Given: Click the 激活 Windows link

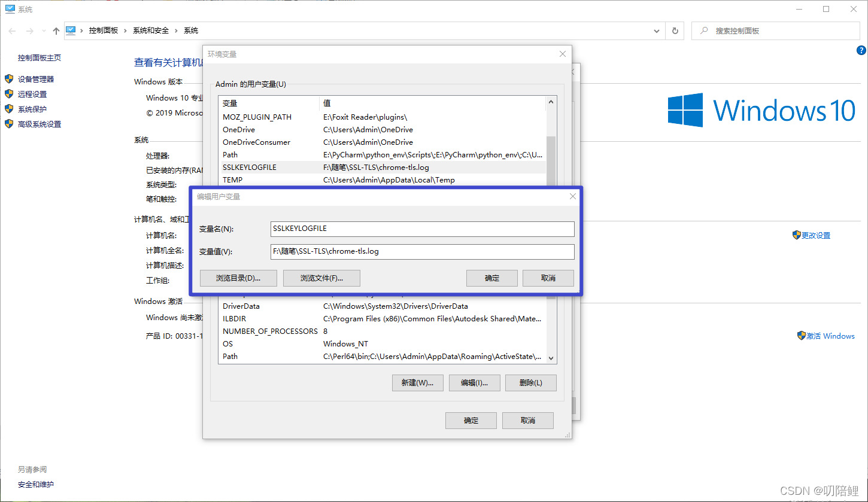Looking at the screenshot, I should tap(830, 336).
